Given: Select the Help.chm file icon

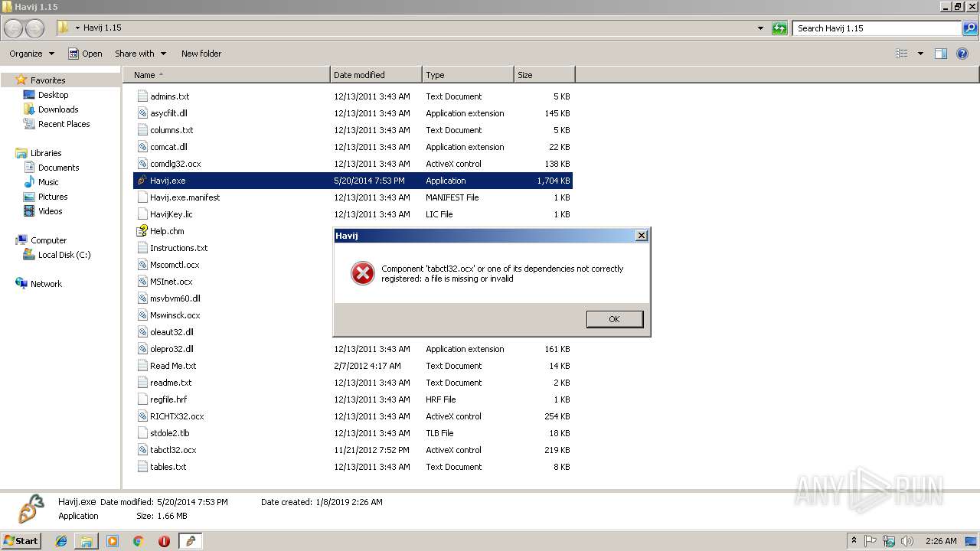Looking at the screenshot, I should [x=142, y=231].
